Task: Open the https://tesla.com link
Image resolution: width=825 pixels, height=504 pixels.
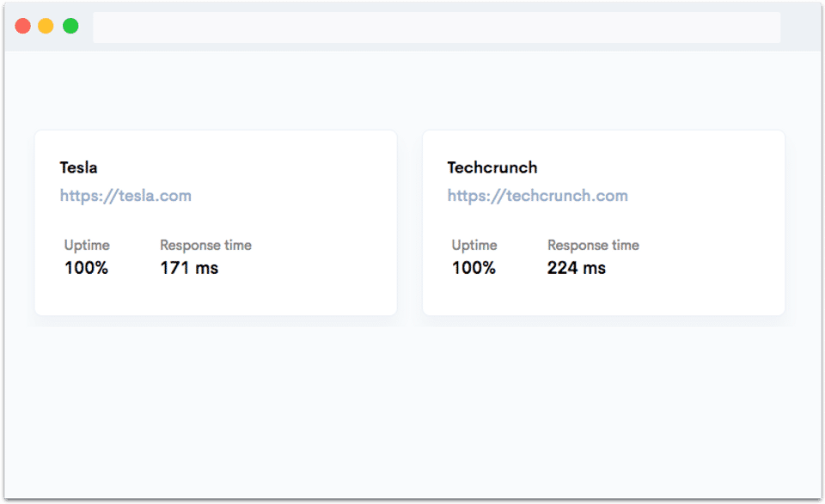Action: (x=125, y=196)
